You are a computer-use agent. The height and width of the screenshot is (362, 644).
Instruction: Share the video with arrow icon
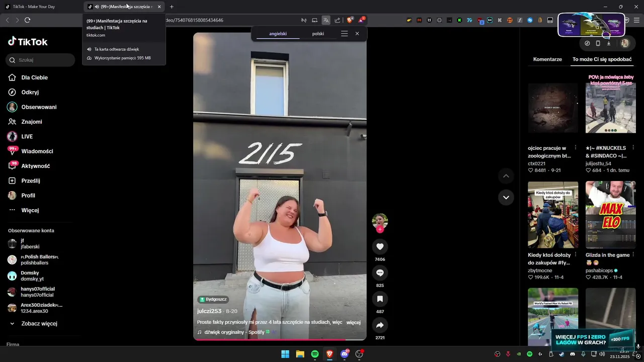click(380, 325)
